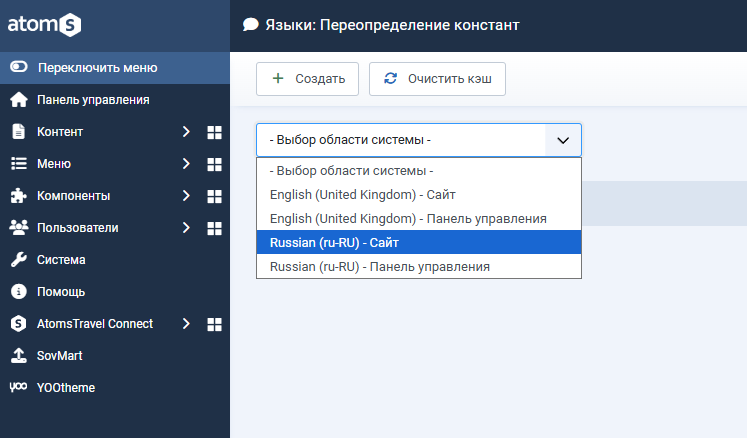Viewport: 747px width, 438px height.
Task: Open the AtomsTravel Connect dashboard grid icon
Action: [x=214, y=324]
